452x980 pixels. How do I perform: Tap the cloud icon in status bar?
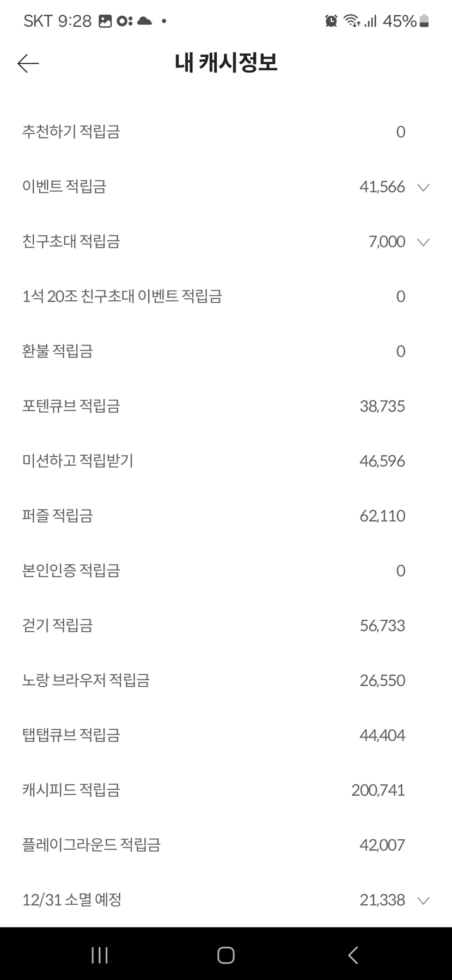coord(144,21)
